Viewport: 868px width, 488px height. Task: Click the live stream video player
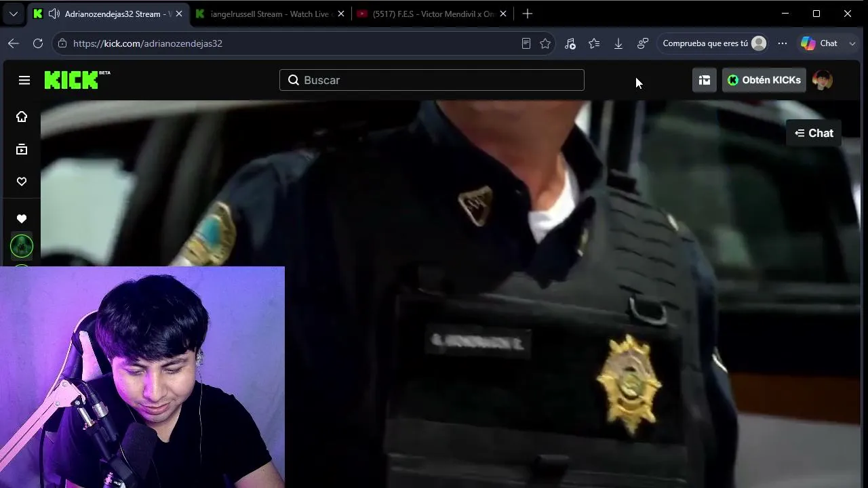click(450, 294)
